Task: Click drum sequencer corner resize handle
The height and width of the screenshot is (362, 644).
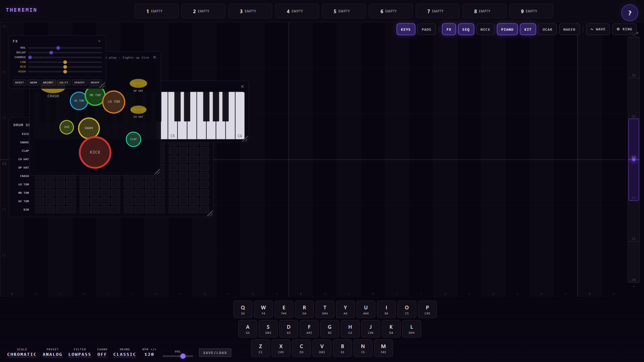Action: point(210,214)
